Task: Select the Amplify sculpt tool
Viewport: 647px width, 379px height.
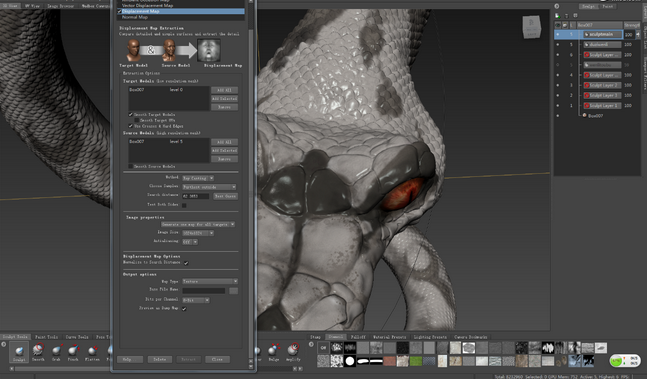Action: point(293,352)
